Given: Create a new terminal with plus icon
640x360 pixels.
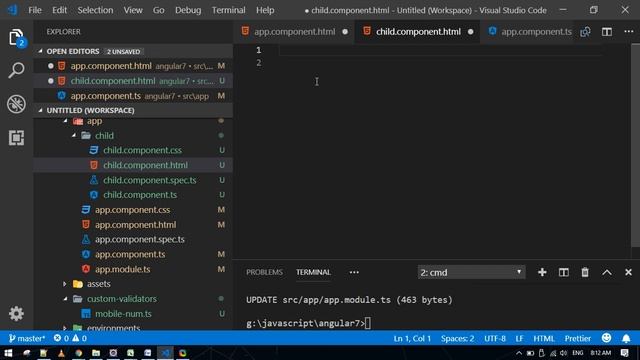Looking at the screenshot, I should pyautogui.click(x=542, y=272).
